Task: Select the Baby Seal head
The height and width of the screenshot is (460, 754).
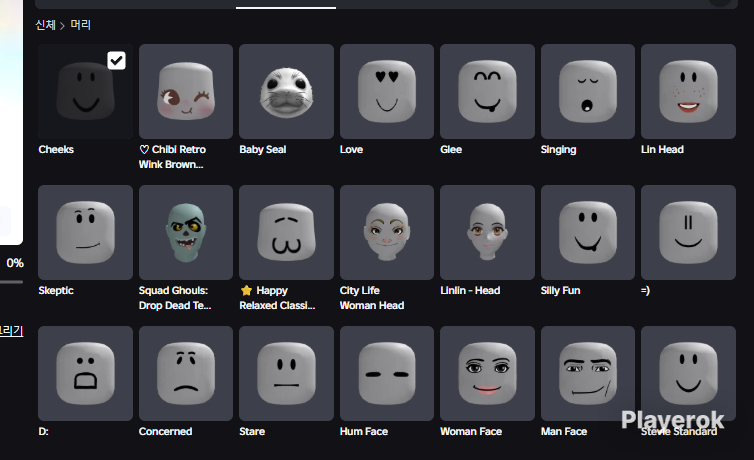Action: [286, 91]
